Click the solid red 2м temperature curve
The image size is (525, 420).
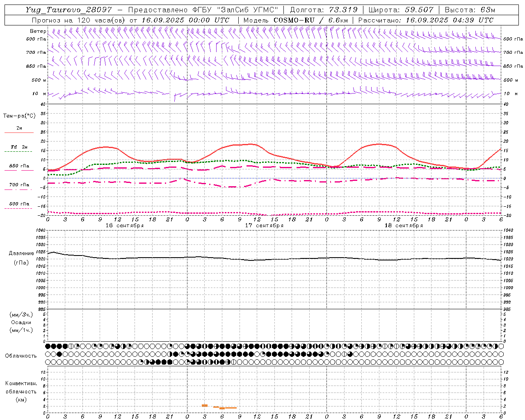[x=274, y=157]
